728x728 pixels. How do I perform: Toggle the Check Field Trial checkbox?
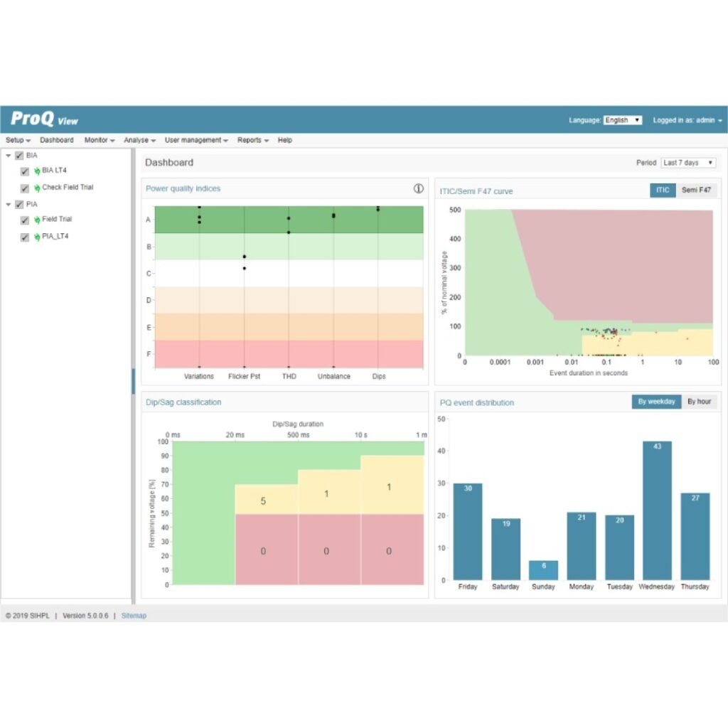pos(25,188)
